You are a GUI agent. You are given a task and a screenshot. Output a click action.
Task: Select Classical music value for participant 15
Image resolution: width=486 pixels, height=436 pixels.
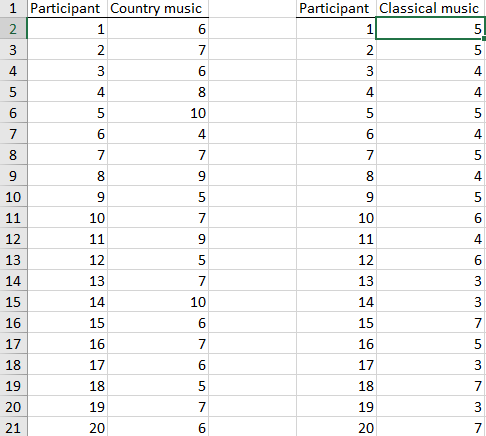click(x=431, y=323)
